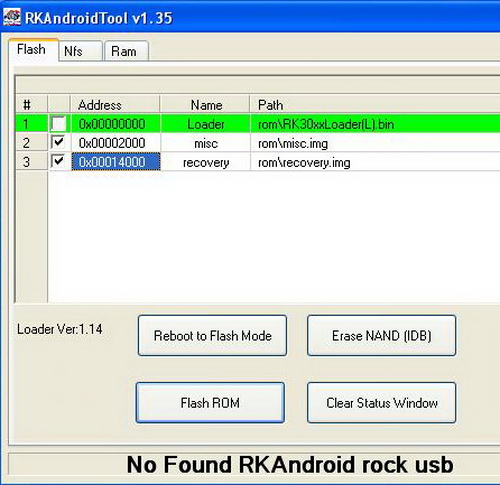Click the RKAndroidTool app icon in title bar

(12, 17)
